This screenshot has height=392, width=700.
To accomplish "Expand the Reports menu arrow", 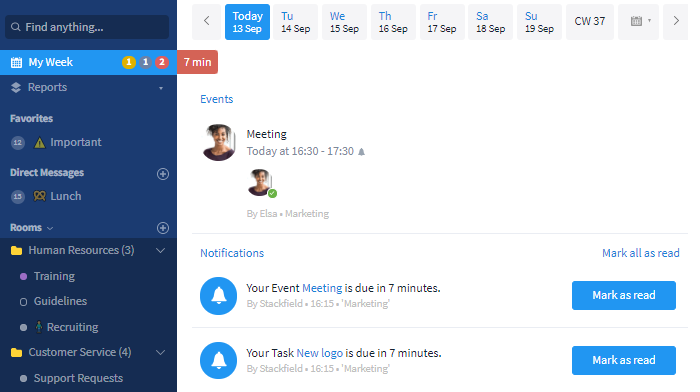I will [x=161, y=88].
